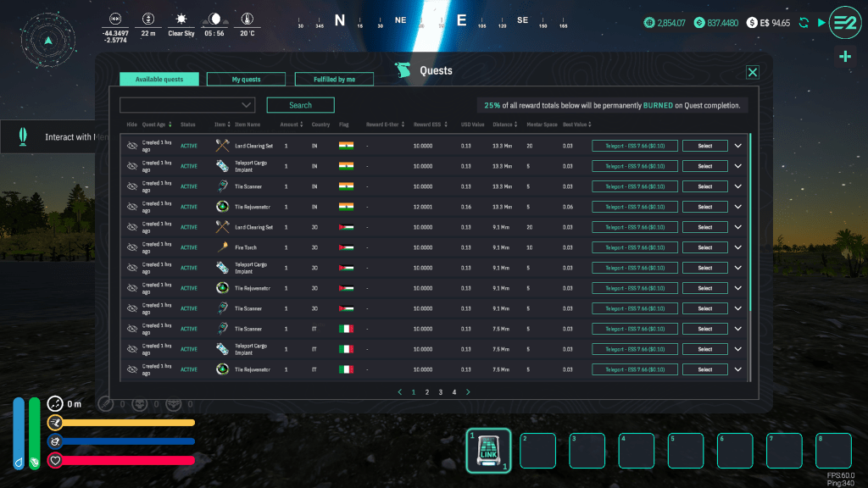Viewport: 868px width, 488px height.
Task: Switch to Available quests tab
Action: click(159, 79)
